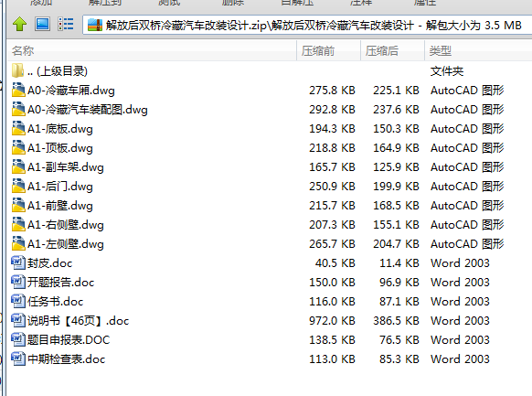Sort by the 名称 column header
Screen dimensions: 532x396
tap(152, 51)
